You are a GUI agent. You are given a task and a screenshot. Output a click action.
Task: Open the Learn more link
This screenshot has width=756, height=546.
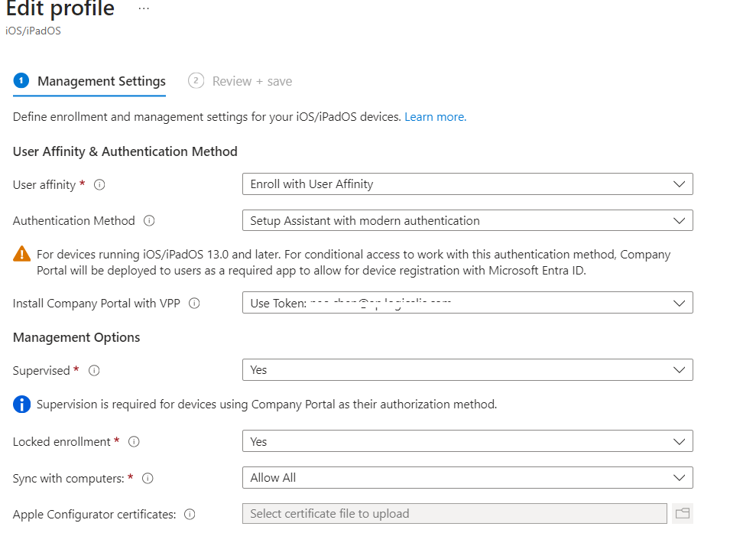coord(435,117)
